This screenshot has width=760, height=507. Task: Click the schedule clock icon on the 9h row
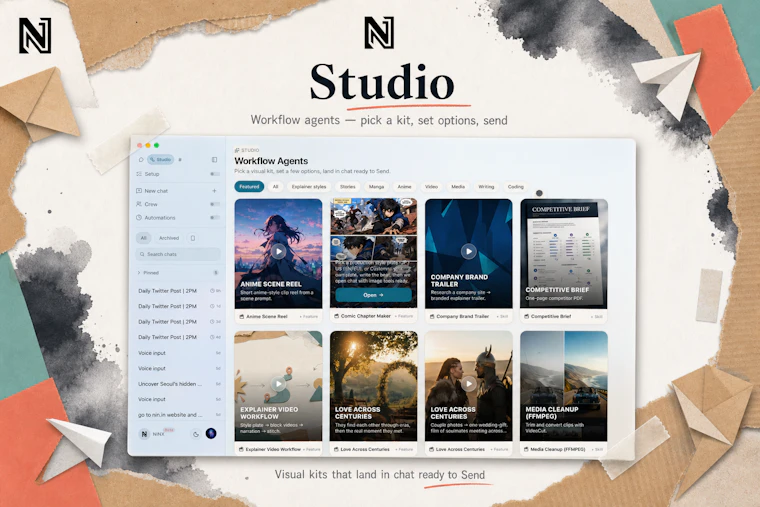click(x=212, y=291)
